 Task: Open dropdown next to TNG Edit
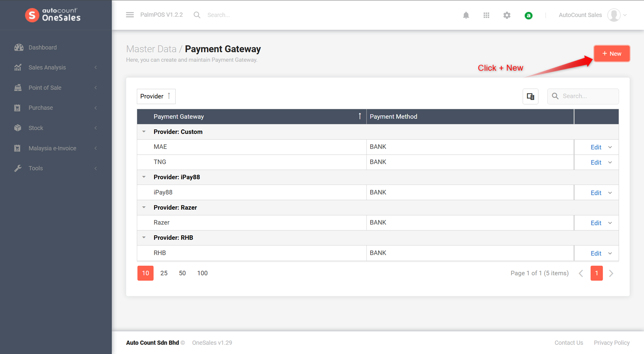pyautogui.click(x=610, y=162)
